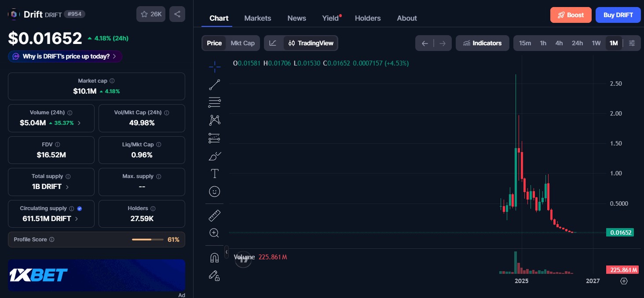Toggle the TradingView chart mode
Viewport: 644px width, 298px height.
pos(311,43)
